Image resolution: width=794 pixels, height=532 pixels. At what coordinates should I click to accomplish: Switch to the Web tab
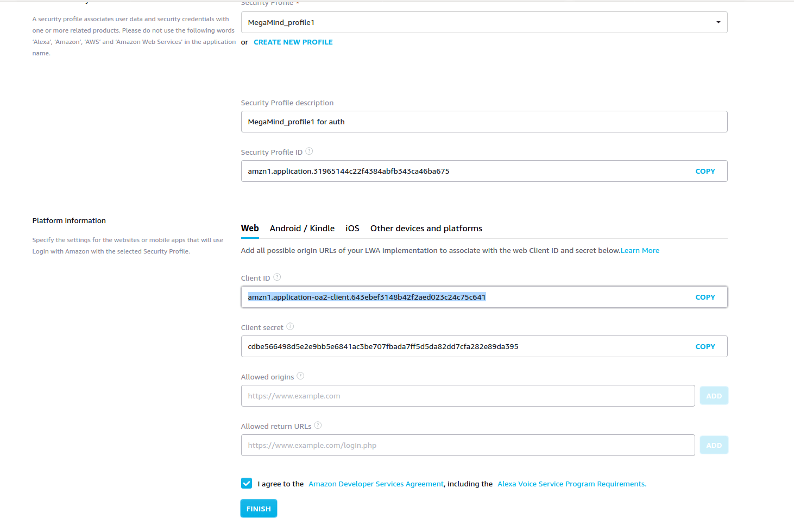coord(250,228)
